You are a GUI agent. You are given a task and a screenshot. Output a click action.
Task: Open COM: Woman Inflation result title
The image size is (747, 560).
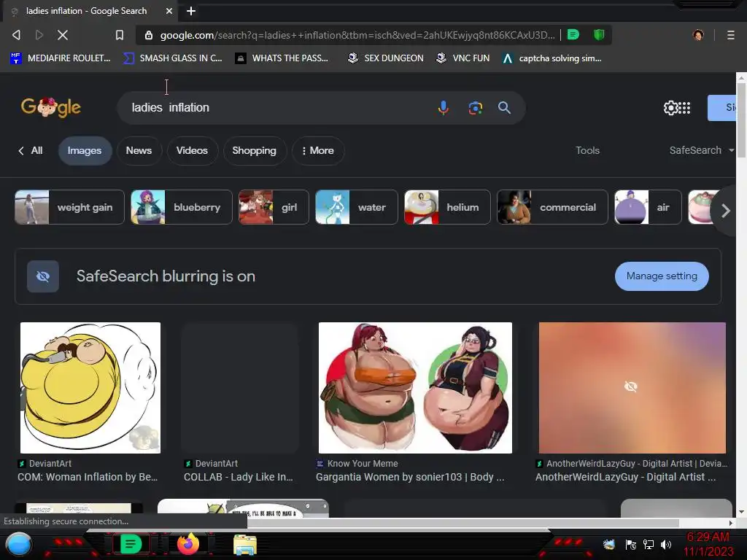pyautogui.click(x=88, y=477)
